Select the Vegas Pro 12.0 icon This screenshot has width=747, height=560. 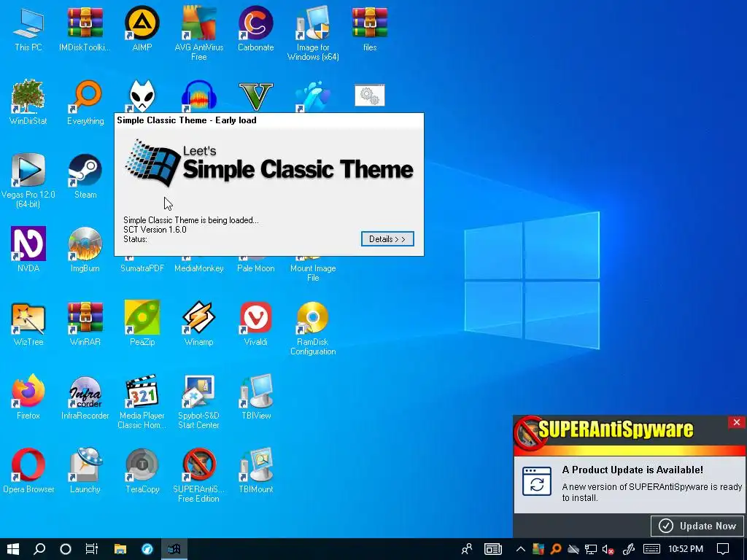point(28,170)
